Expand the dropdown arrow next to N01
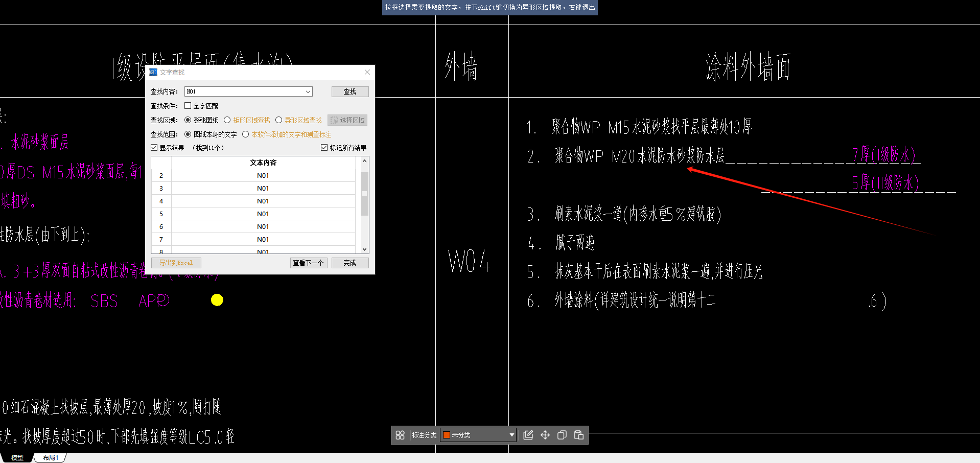The image size is (980, 463). click(308, 91)
